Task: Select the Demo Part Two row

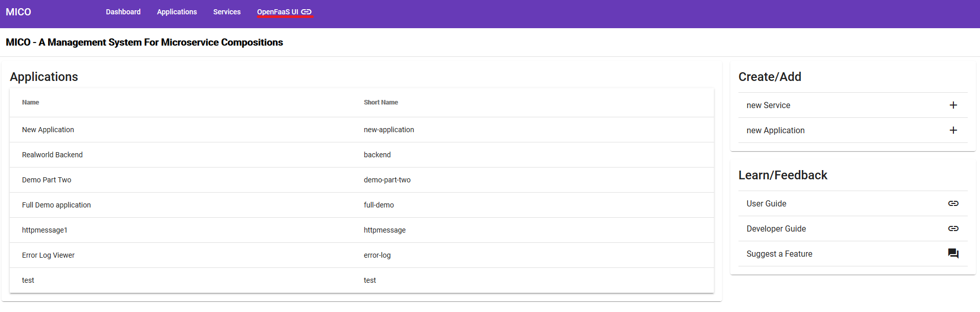Action: point(362,180)
